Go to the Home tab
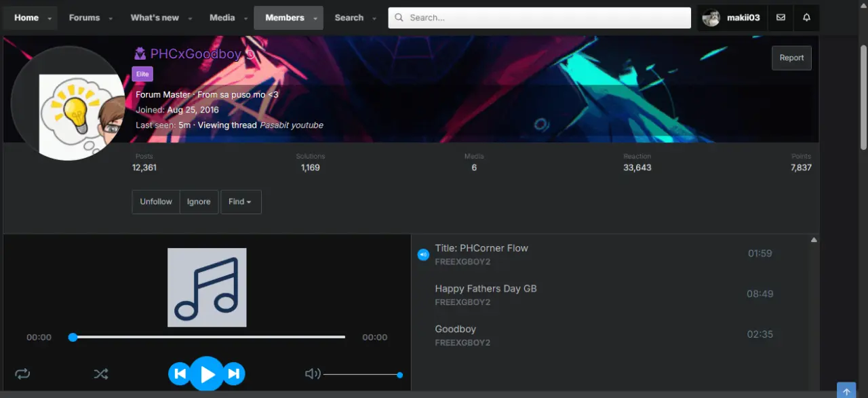 pos(26,18)
